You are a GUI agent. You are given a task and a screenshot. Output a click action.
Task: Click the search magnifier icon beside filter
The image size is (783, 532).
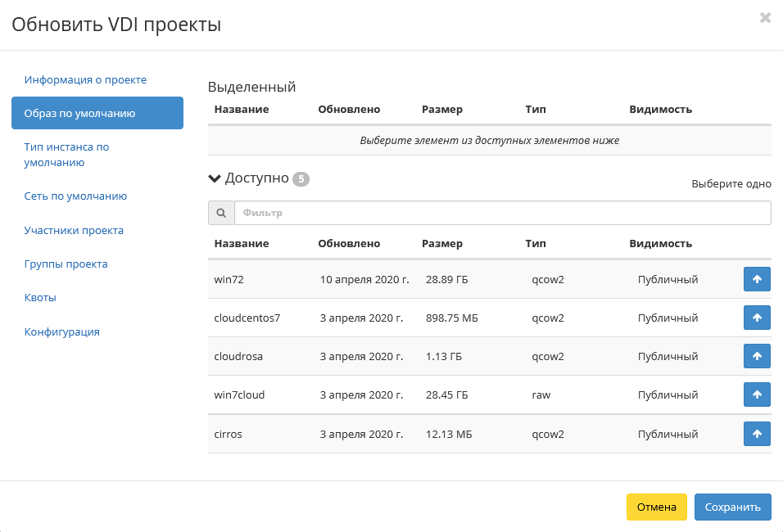221,213
